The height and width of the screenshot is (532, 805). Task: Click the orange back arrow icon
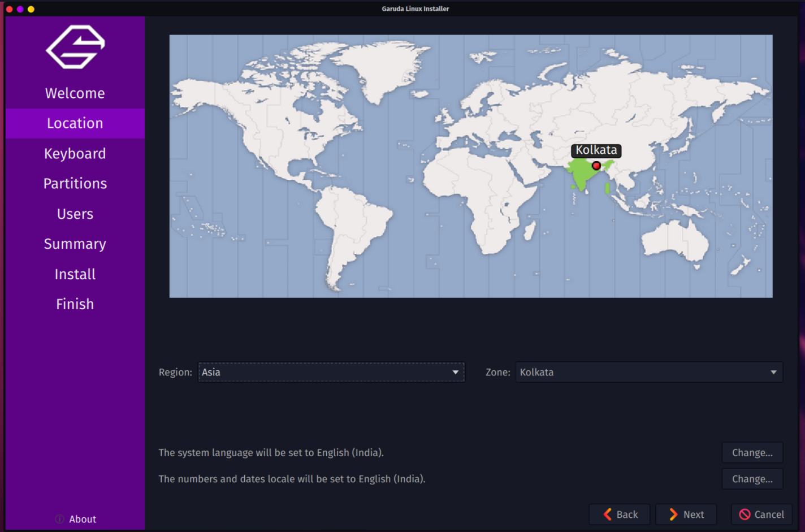(607, 514)
